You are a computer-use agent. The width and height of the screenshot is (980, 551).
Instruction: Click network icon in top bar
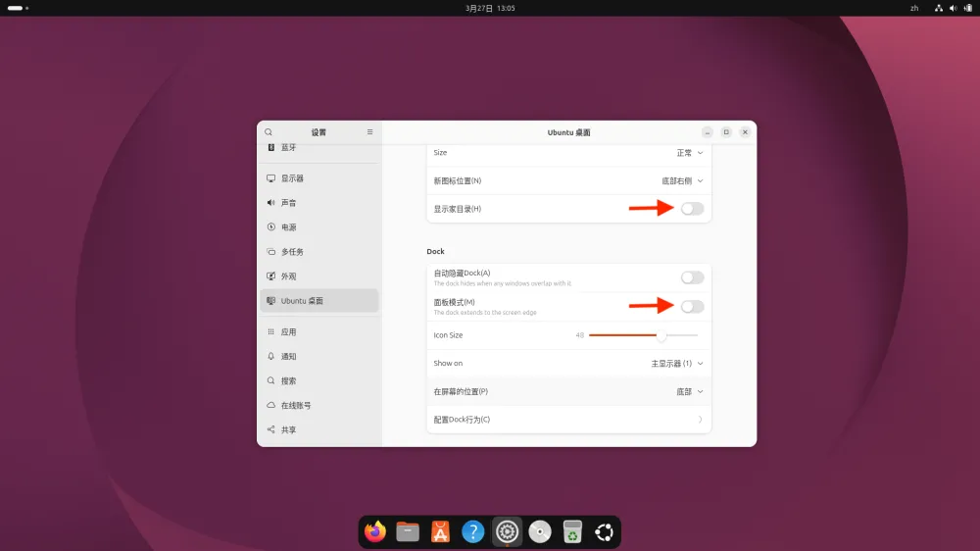(938, 8)
